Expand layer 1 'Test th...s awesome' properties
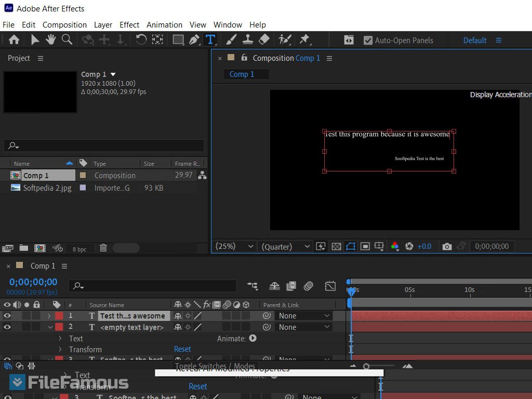532x399 pixels. click(x=49, y=316)
